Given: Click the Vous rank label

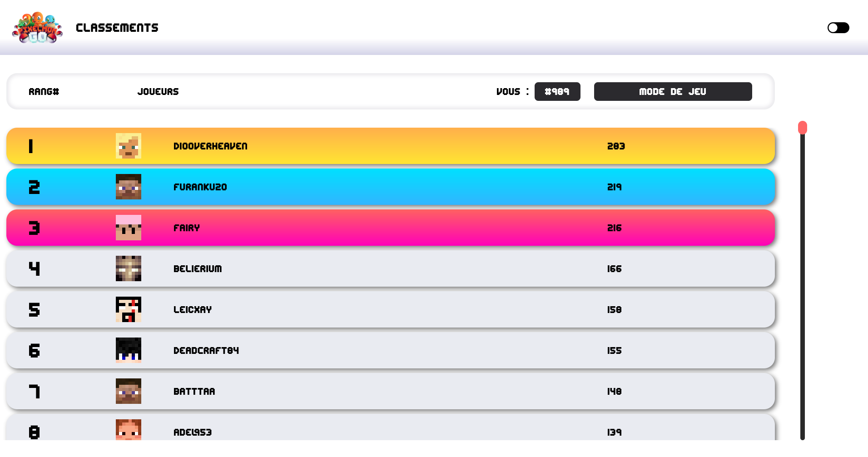Looking at the screenshot, I should coord(509,91).
